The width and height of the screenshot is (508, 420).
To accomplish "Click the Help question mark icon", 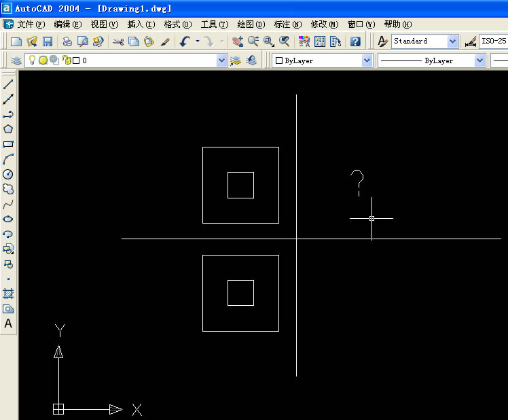I will point(355,41).
